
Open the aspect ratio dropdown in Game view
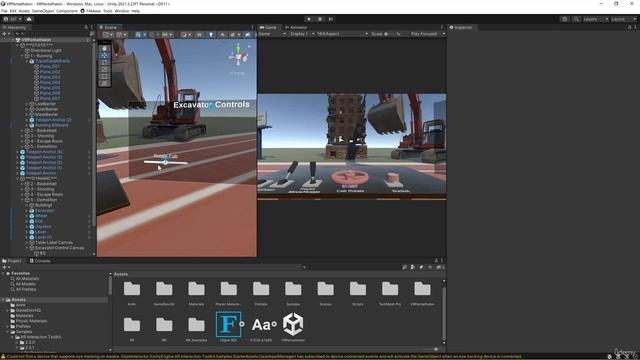[342, 34]
